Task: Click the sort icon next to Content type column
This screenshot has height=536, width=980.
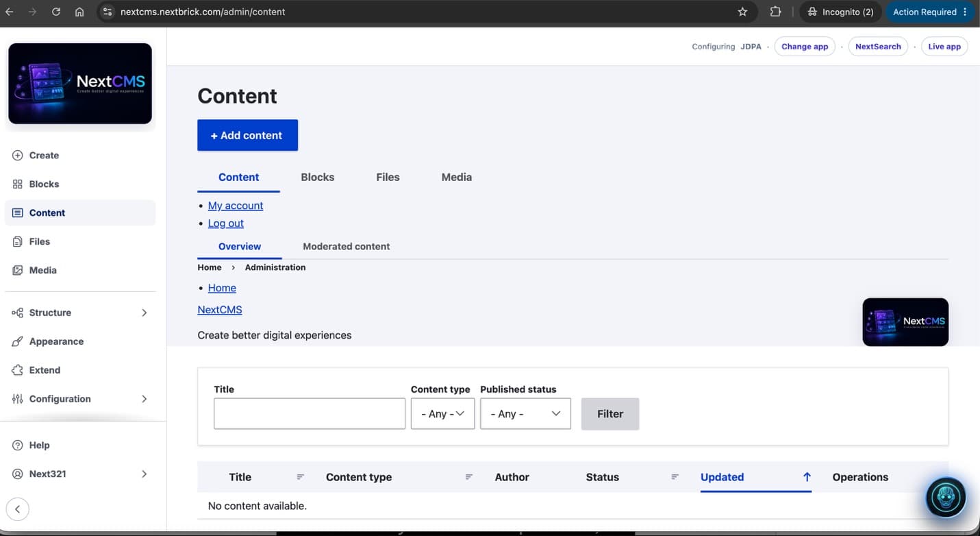Action: pyautogui.click(x=469, y=477)
